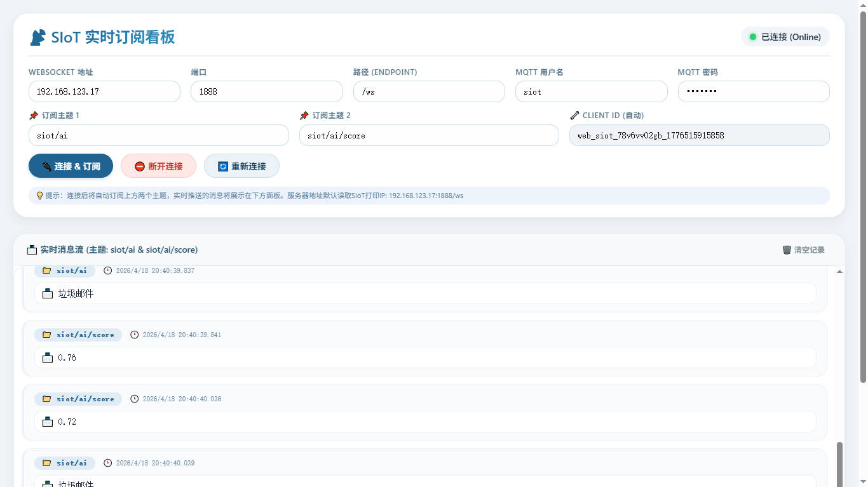
Task: Disconnect using the 断开连接 button
Action: 158,166
